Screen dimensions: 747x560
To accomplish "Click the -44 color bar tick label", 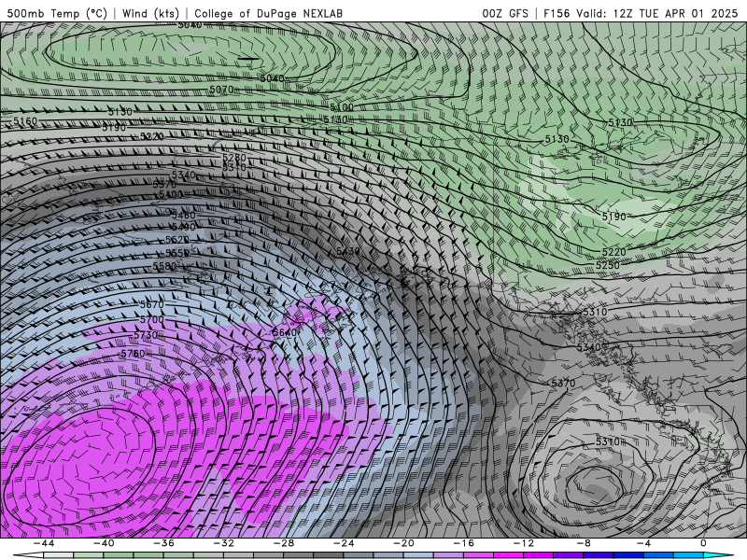I will click(44, 544).
